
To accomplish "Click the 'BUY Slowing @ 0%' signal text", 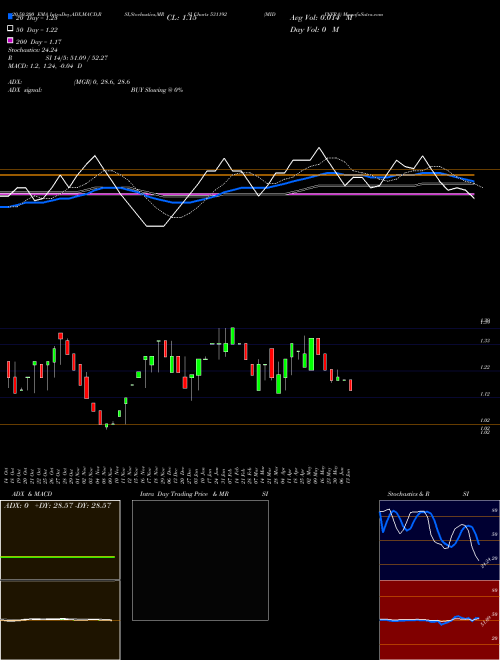I will tap(157, 90).
